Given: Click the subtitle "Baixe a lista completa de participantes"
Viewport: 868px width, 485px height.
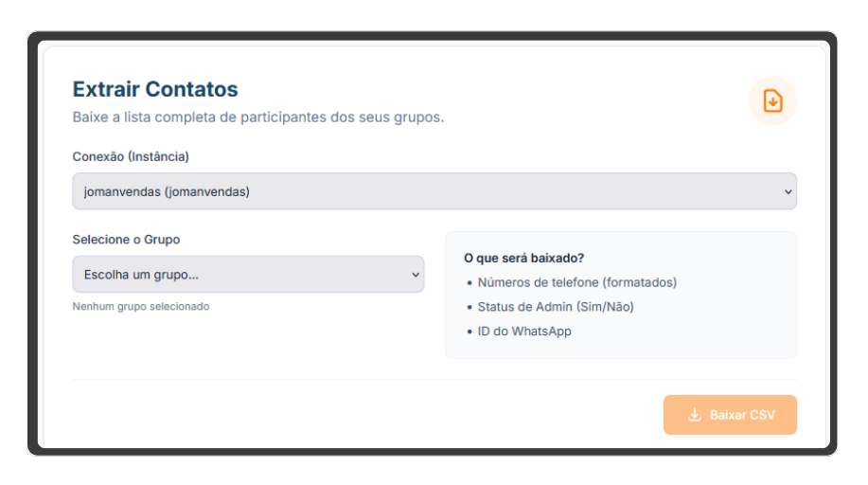Looking at the screenshot, I should [x=257, y=117].
